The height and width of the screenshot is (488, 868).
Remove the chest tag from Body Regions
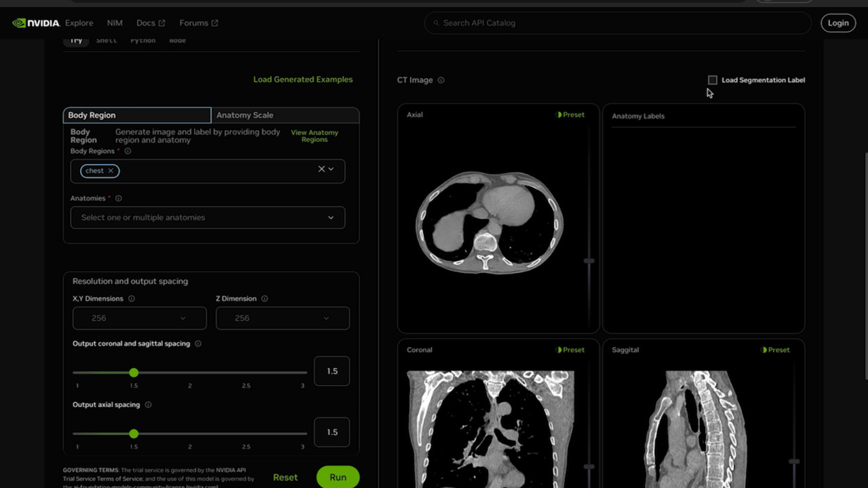pyautogui.click(x=110, y=171)
